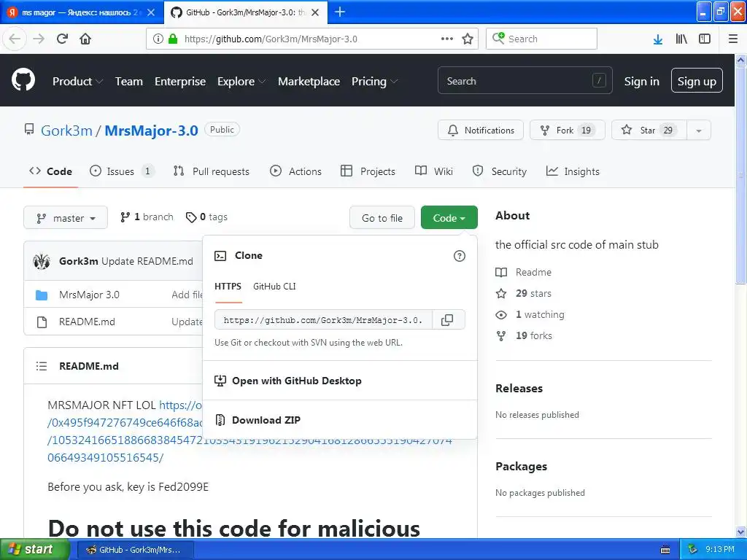Click the Clone help question mark icon
The width and height of the screenshot is (747, 560).
click(x=460, y=256)
